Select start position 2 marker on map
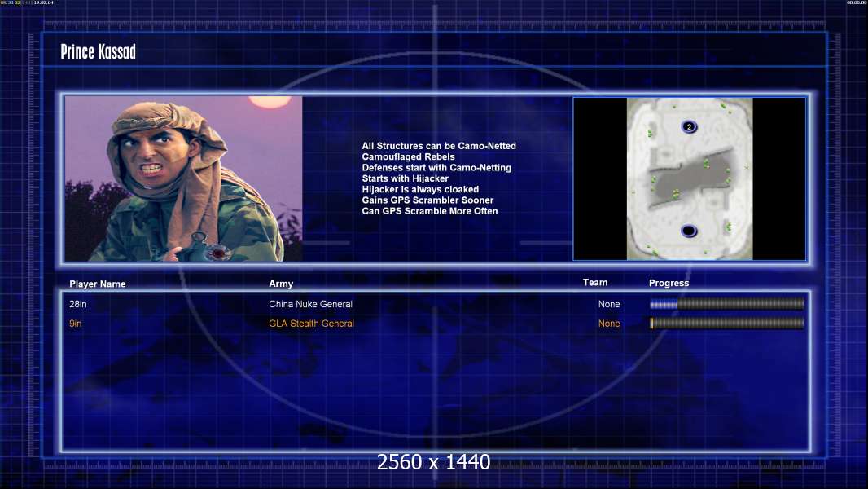 pos(689,127)
